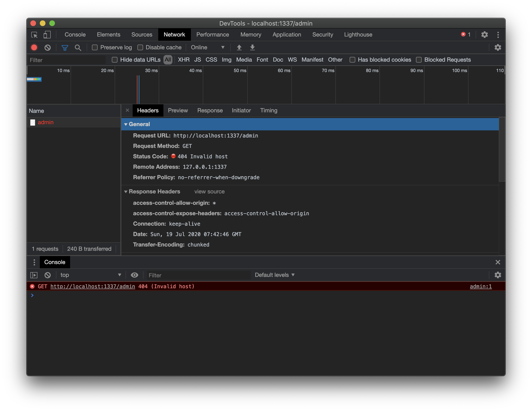This screenshot has height=411, width=532.
Task: Select the admin request in the Name list
Action: pos(45,122)
